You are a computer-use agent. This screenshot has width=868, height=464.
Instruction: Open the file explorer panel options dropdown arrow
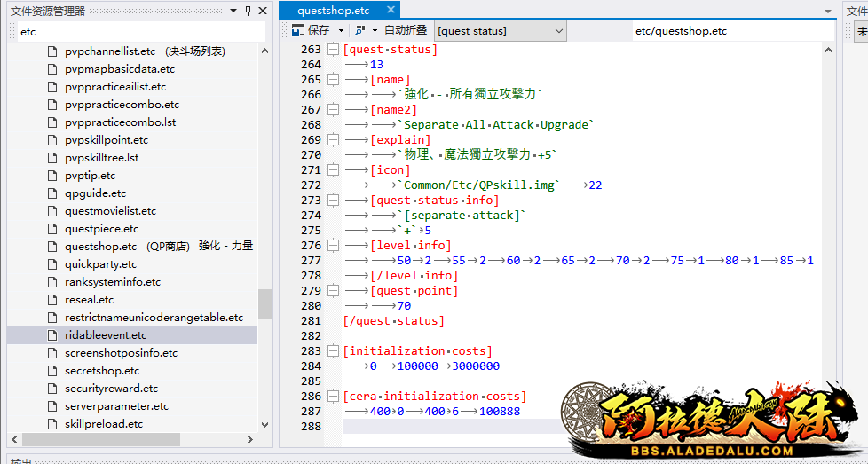pyautogui.click(x=233, y=11)
